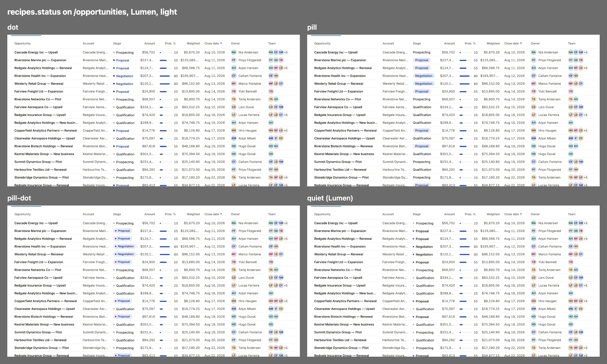Click IF team avatar in Clearwater Aerospace row, quiet panel
Viewport: 607px width, 364px height.
tap(576, 309)
